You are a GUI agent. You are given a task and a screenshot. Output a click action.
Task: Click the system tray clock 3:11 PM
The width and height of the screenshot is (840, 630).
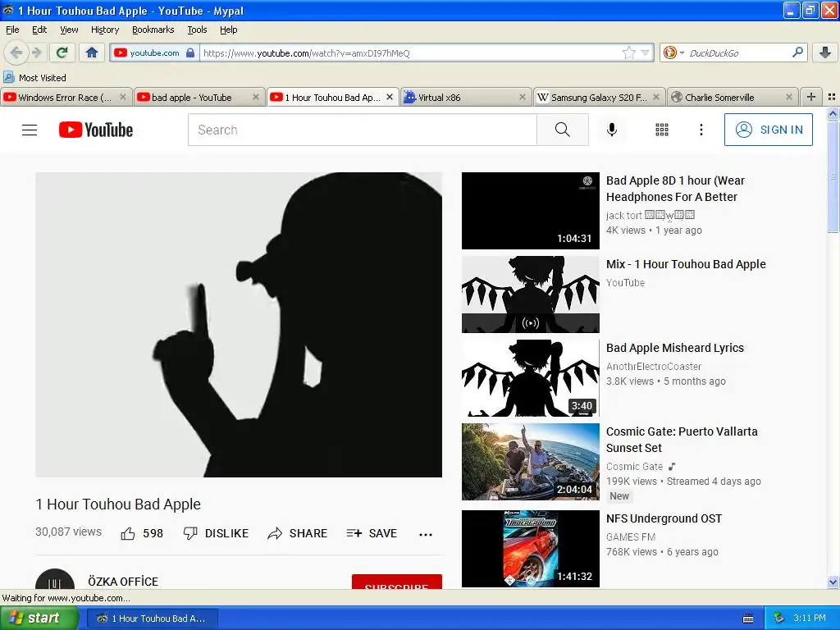(810, 618)
